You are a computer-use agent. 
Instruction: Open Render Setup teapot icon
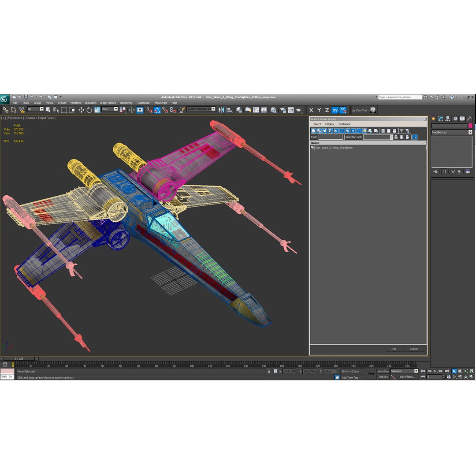pyautogui.click(x=283, y=110)
